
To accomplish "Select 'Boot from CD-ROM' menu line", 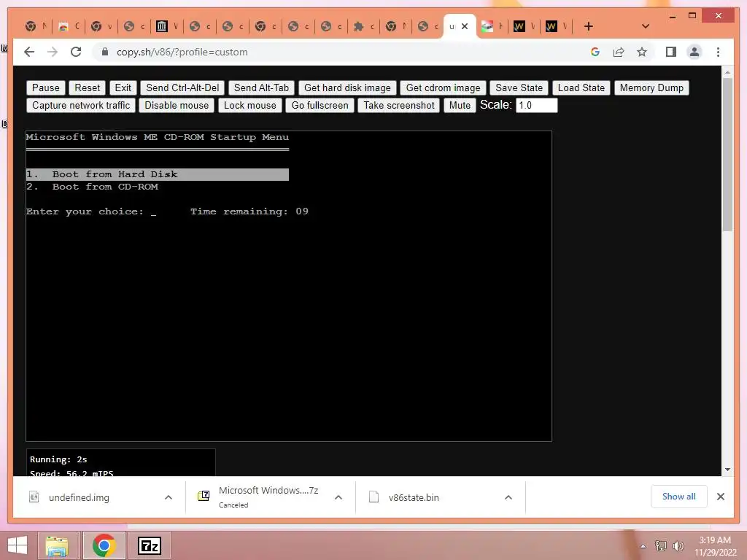I will click(x=93, y=187).
